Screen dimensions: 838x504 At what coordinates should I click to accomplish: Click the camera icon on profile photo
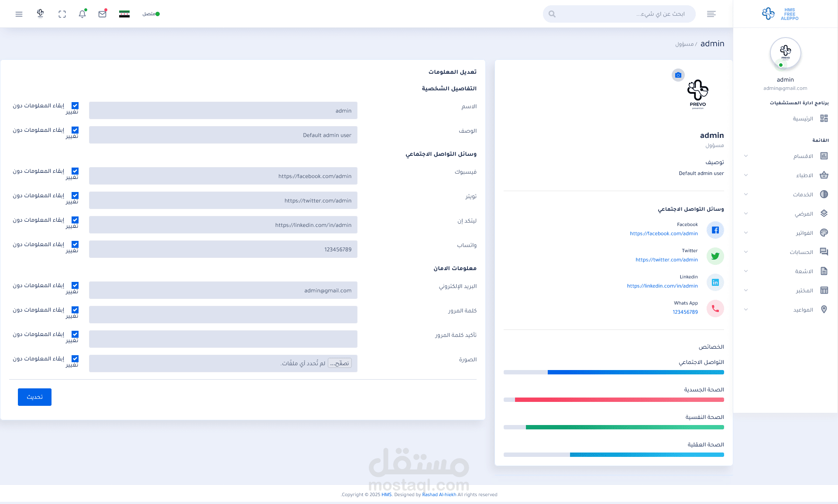coord(678,75)
